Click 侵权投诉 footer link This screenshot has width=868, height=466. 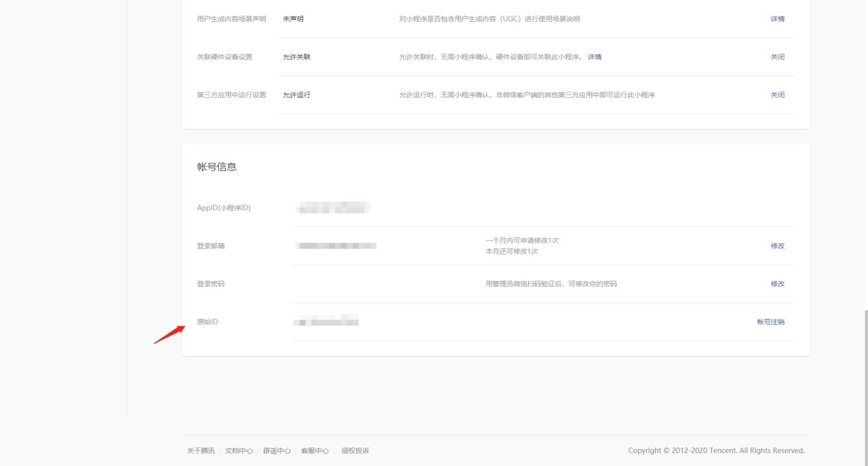coord(355,451)
